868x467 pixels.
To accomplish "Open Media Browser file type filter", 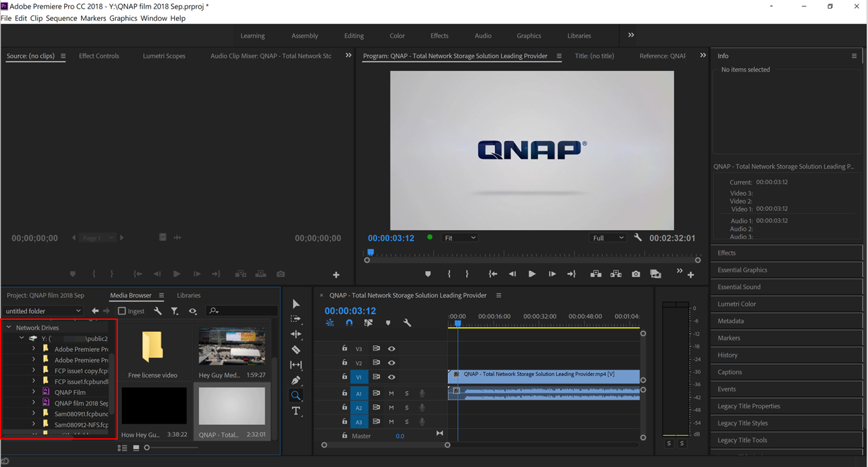I will [175, 311].
